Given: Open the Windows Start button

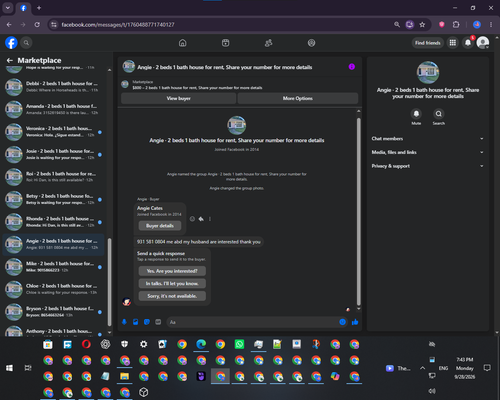Looking at the screenshot, I should tap(9, 368).
